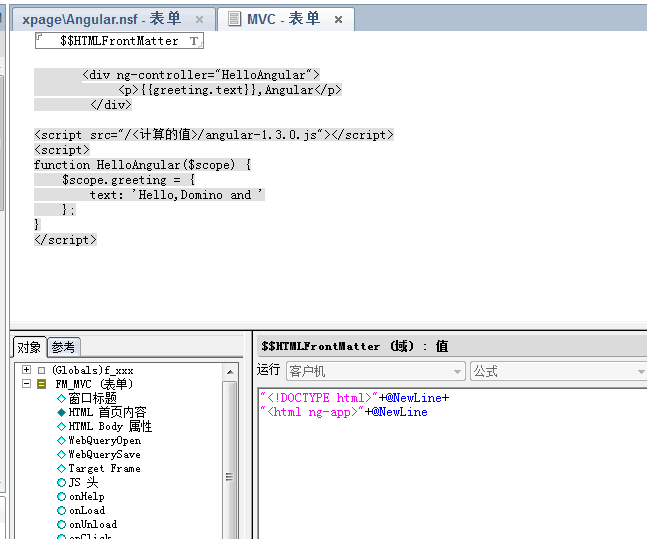
Task: Click the $scope.greeting assignment line
Action: click(128, 180)
